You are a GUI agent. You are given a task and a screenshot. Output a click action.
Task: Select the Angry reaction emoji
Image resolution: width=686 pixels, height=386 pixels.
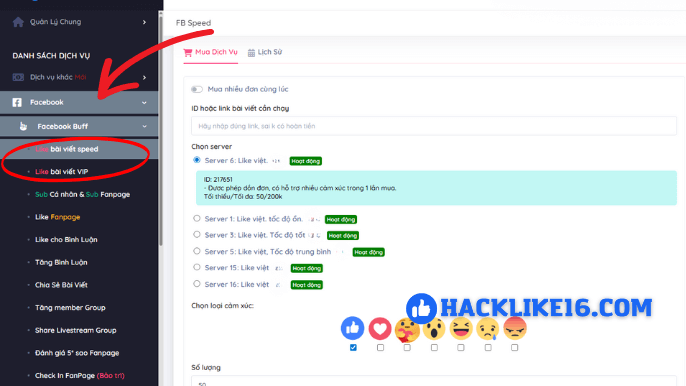point(515,329)
